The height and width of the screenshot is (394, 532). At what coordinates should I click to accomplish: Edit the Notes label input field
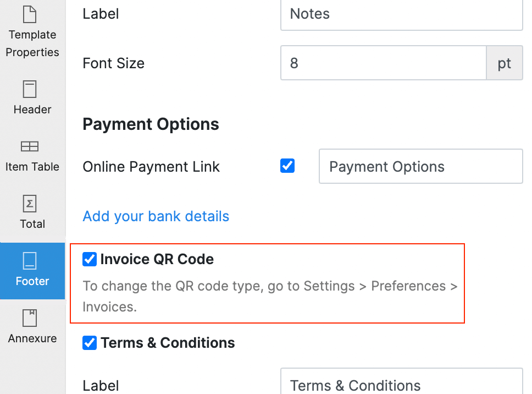click(401, 15)
